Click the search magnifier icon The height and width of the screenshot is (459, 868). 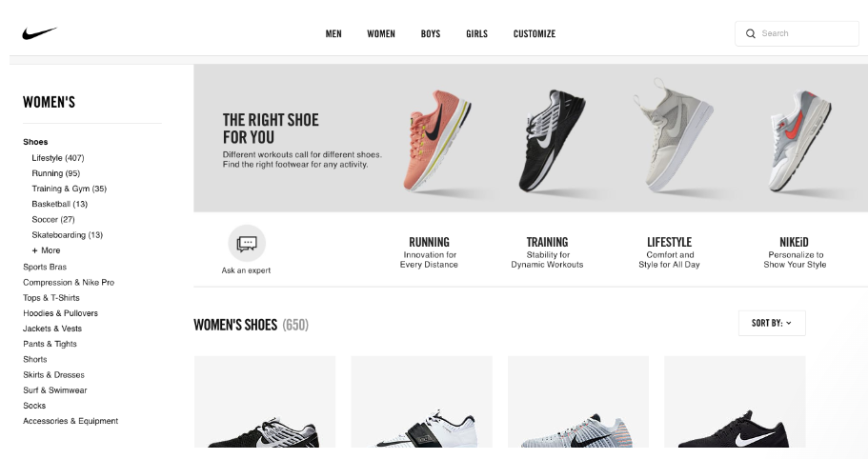tap(750, 33)
